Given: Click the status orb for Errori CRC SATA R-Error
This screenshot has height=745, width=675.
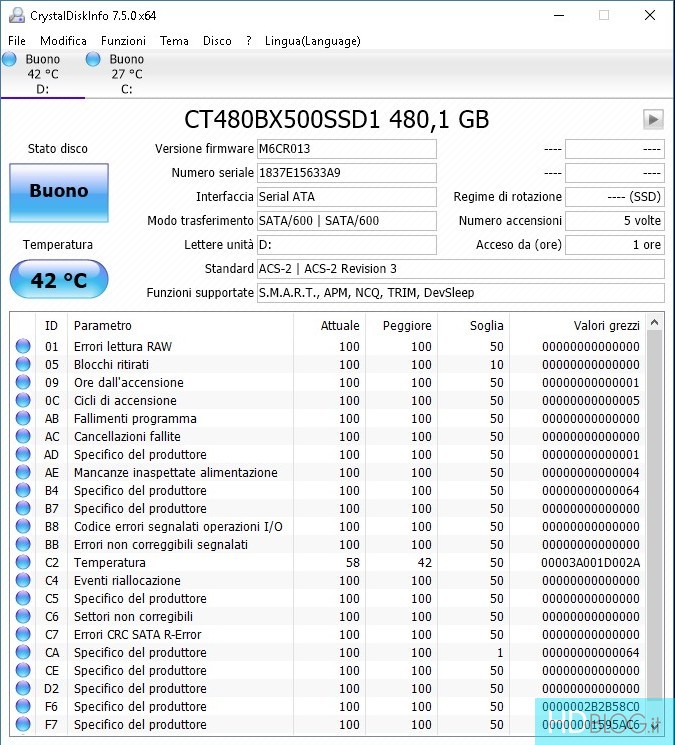Looking at the screenshot, I should (23, 635).
